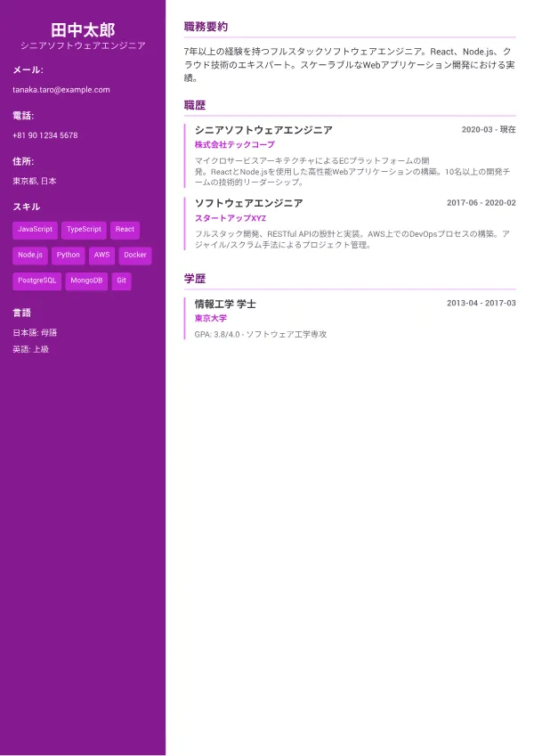534x756 pixels.
Task: Click the sidebar subtitle シニアソフトウェアエンジニア
Action: [x=83, y=45]
